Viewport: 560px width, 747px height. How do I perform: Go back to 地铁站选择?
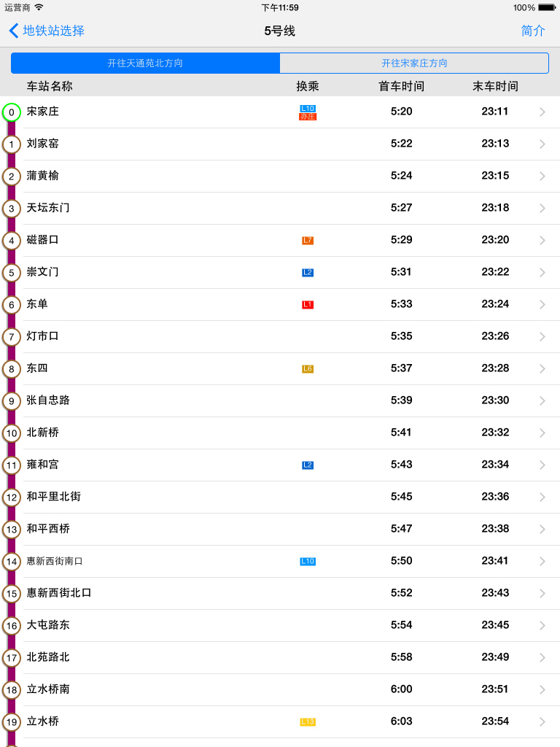pyautogui.click(x=47, y=31)
